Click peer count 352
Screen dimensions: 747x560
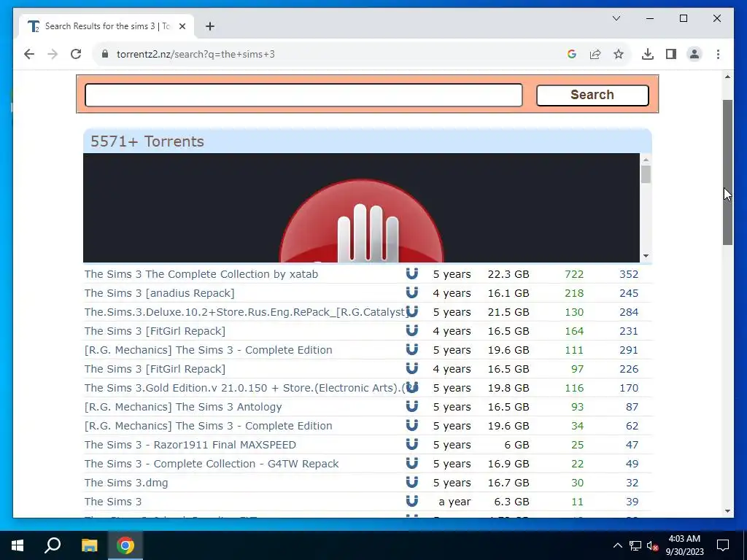pyautogui.click(x=629, y=274)
